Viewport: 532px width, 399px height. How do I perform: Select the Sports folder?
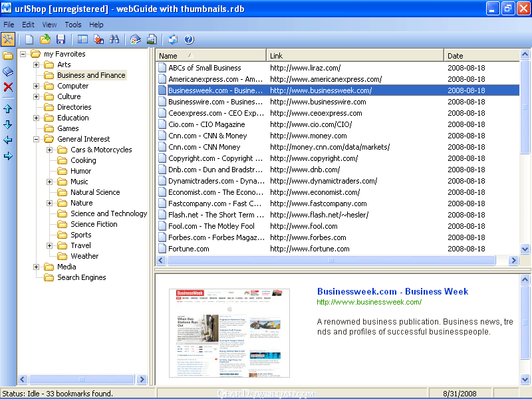coord(80,235)
